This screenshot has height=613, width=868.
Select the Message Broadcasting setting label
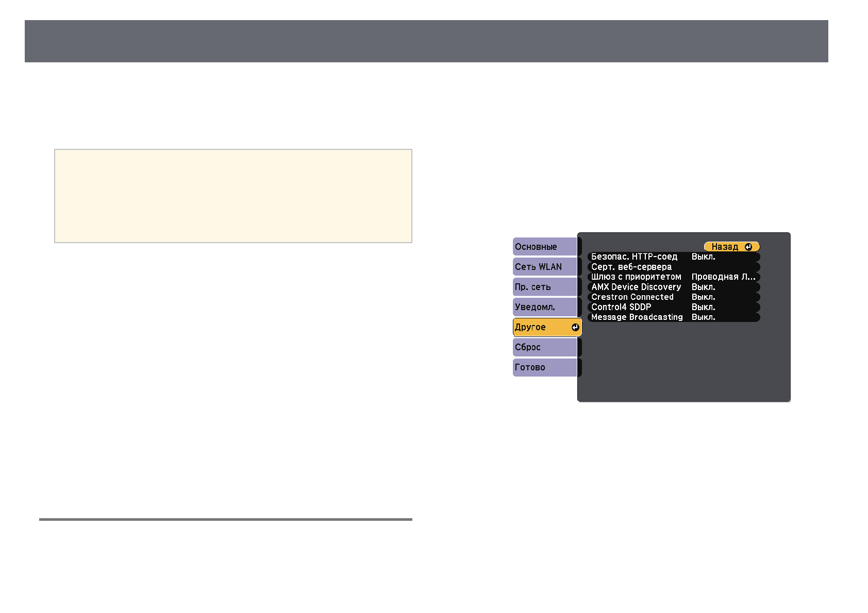637,317
